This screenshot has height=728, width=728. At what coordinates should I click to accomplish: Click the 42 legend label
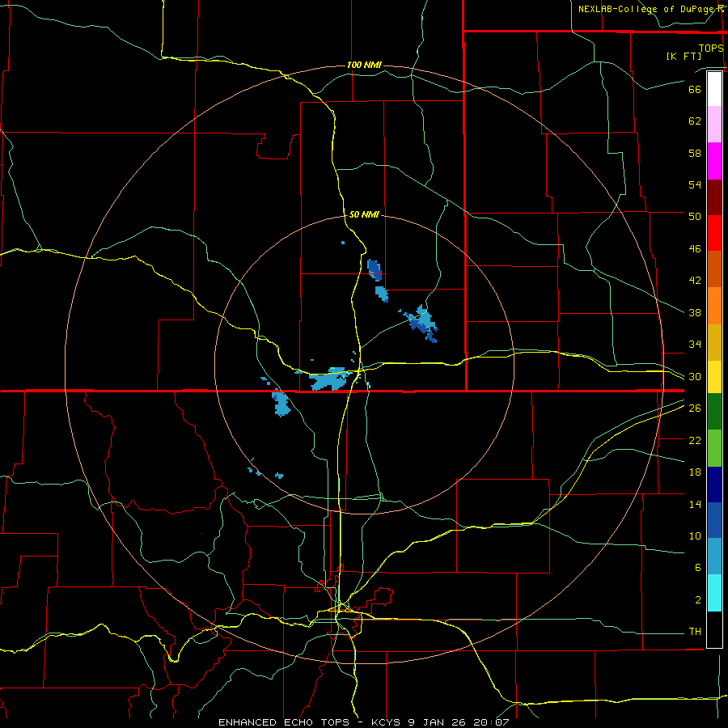695,280
